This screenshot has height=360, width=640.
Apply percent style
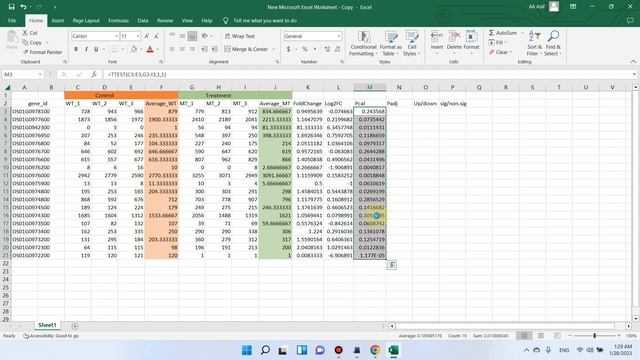304,49
